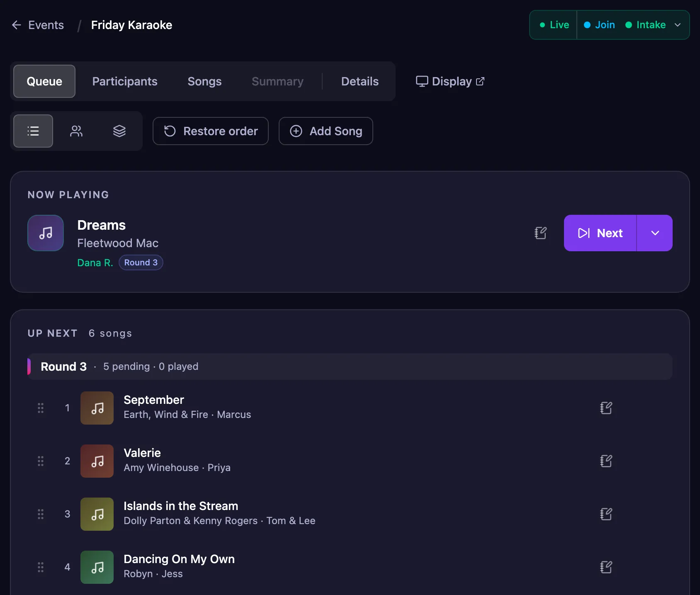
Task: Expand the Next button dropdown arrow
Action: (x=655, y=233)
